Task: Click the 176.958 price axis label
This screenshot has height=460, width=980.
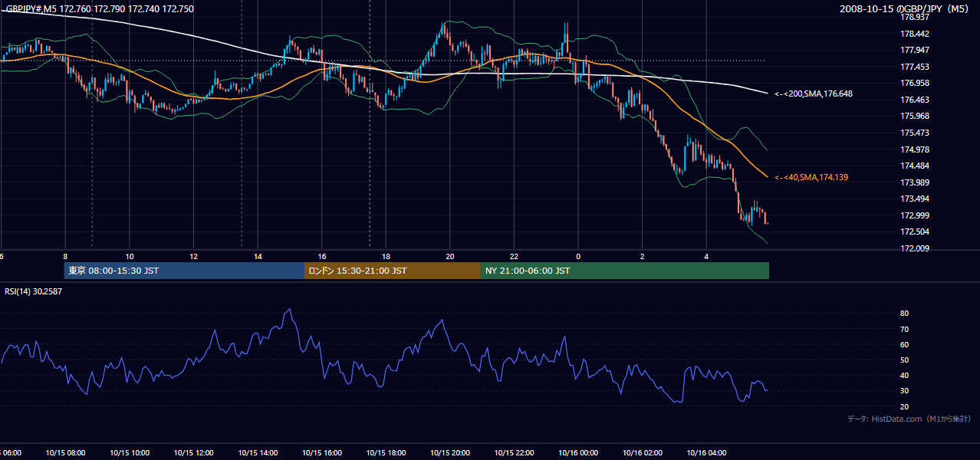Action: pyautogui.click(x=915, y=83)
